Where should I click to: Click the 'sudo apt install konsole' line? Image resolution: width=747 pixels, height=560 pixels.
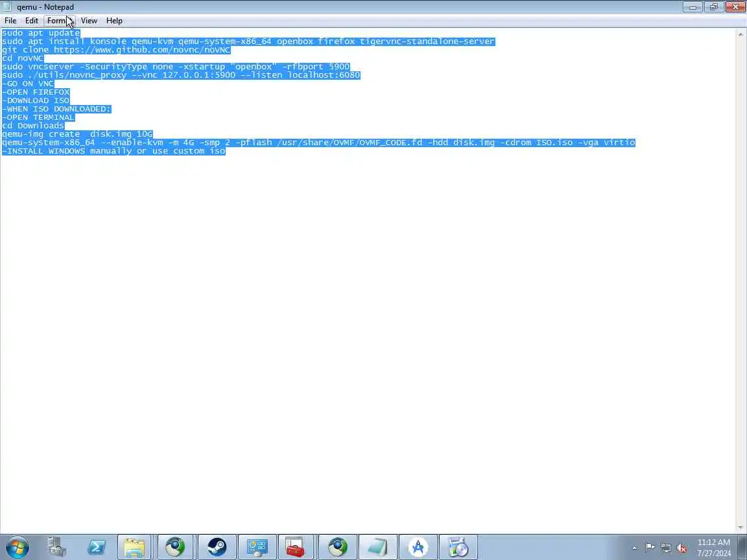click(248, 41)
